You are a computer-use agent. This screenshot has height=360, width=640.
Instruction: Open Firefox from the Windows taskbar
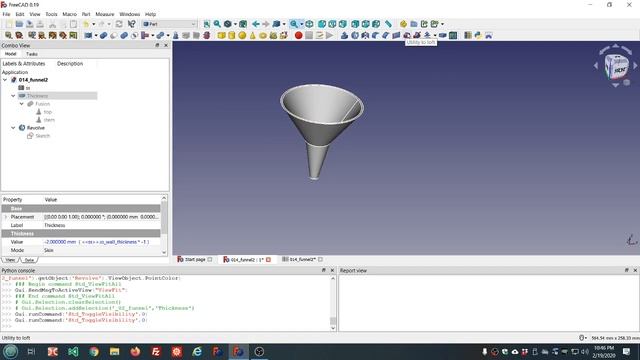pos(135,351)
